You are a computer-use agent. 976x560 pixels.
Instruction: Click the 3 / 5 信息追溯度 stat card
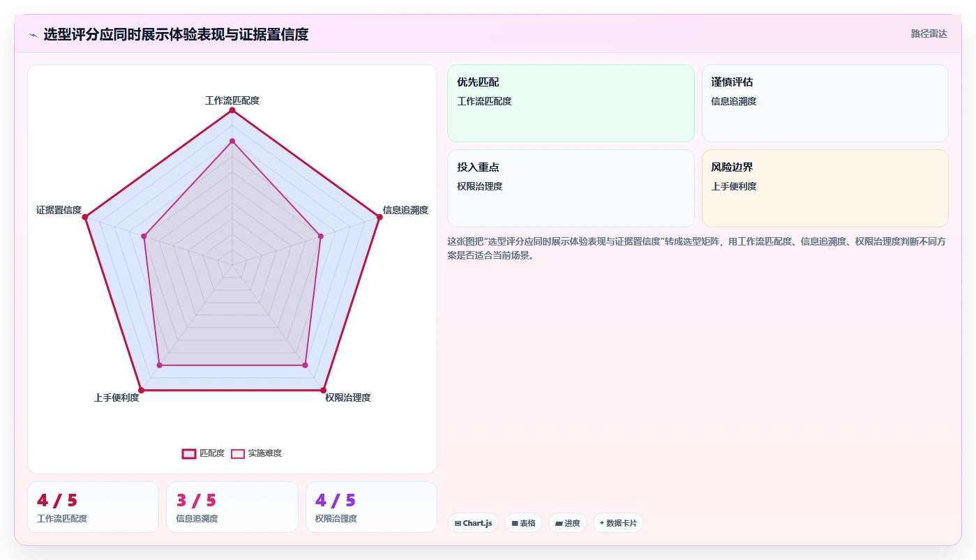click(x=232, y=507)
